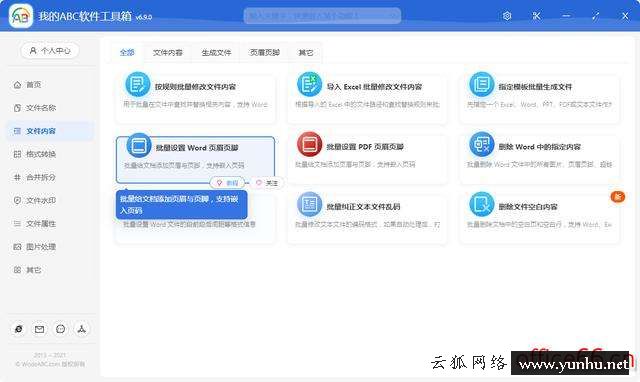
Task: Click the 删除 Word 中的指定内容 icon
Action: click(x=482, y=144)
